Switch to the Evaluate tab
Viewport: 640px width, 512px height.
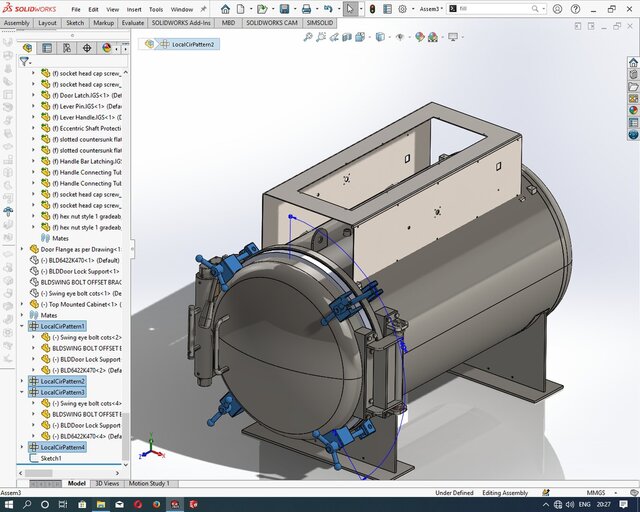pyautogui.click(x=132, y=22)
